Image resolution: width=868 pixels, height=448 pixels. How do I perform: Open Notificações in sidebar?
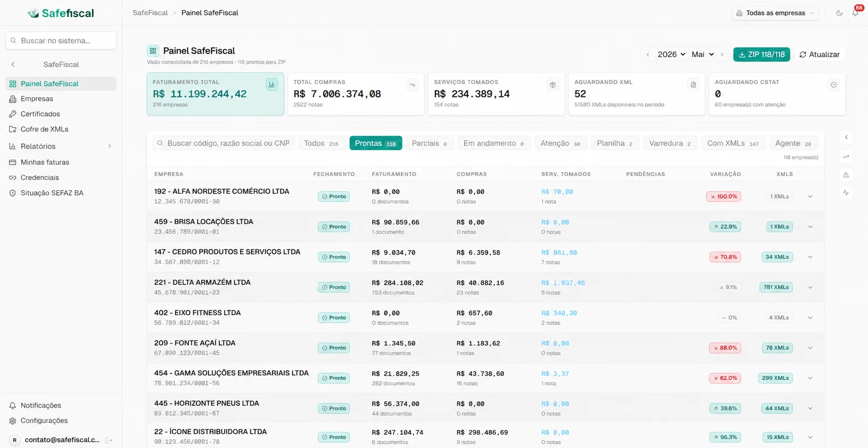[61, 405]
